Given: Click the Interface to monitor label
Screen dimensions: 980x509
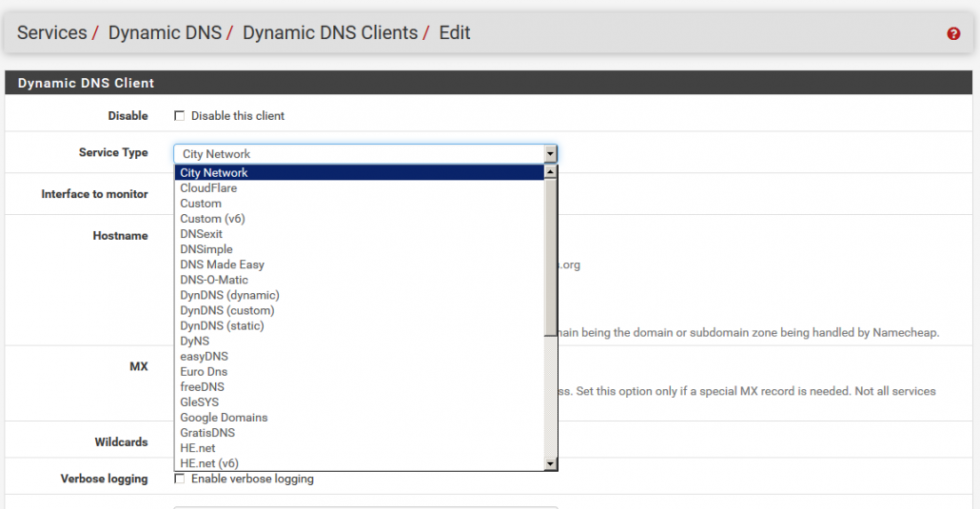Looking at the screenshot, I should (94, 194).
